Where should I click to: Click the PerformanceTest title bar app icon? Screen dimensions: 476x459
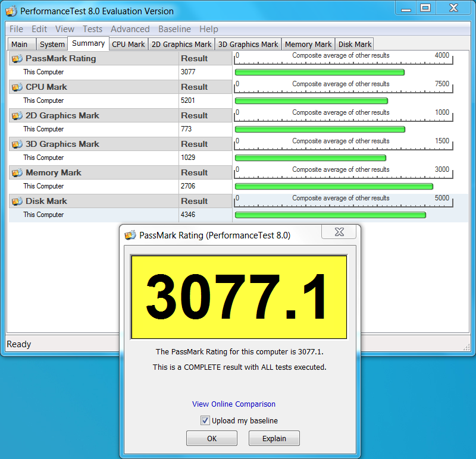tap(11, 11)
